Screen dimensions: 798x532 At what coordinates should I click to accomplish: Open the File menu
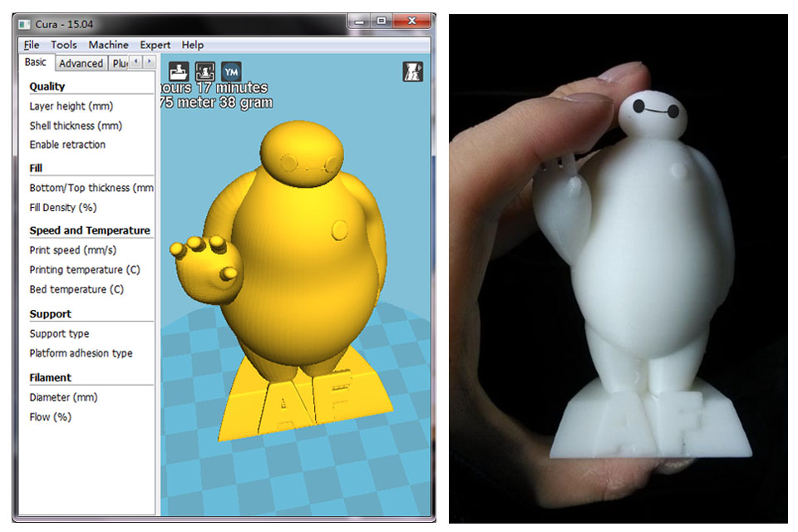click(32, 45)
